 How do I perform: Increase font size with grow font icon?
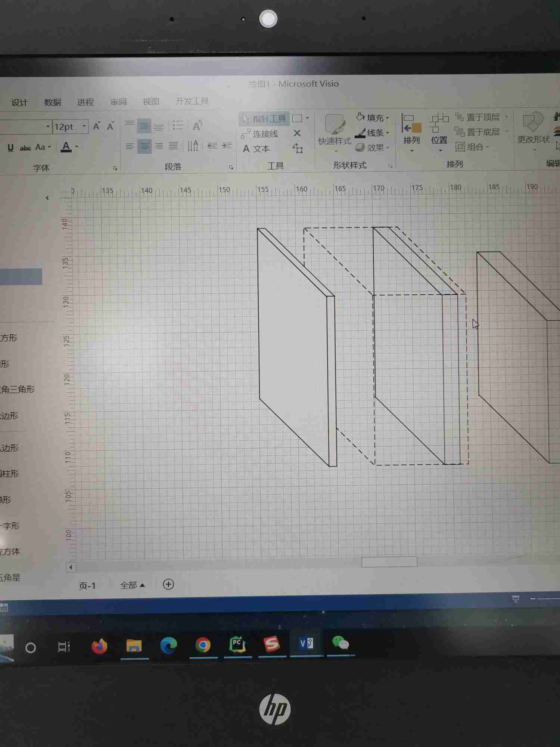pyautogui.click(x=97, y=126)
